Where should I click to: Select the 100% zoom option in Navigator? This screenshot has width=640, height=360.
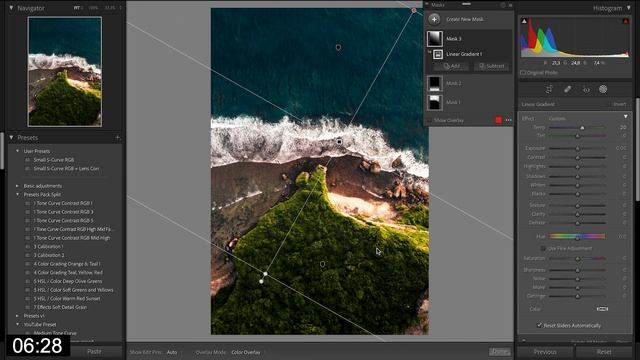pos(93,8)
